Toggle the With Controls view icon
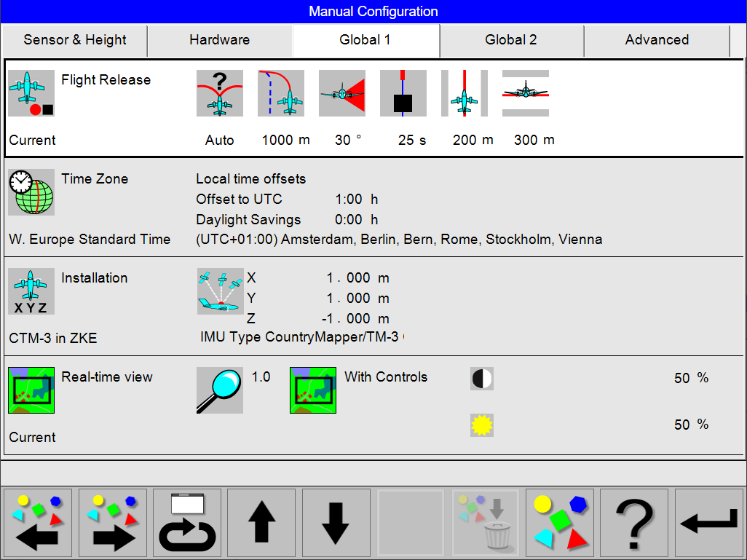The height and width of the screenshot is (560, 747). (313, 390)
